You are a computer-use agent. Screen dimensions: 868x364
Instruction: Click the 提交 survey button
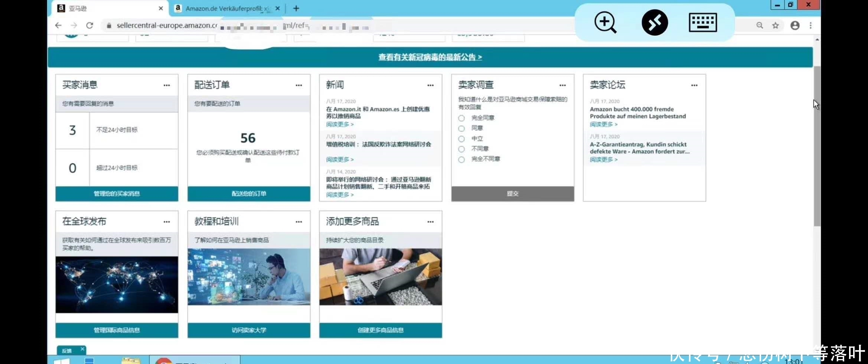tap(513, 194)
